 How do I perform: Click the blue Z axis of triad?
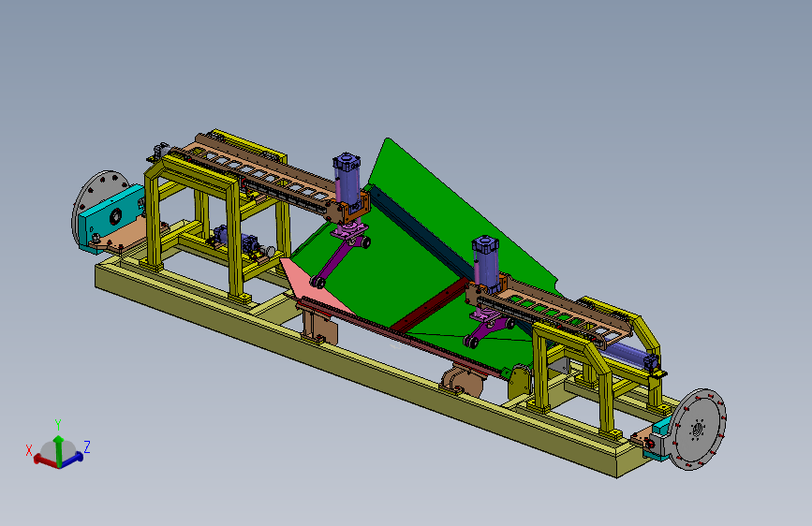click(x=72, y=459)
